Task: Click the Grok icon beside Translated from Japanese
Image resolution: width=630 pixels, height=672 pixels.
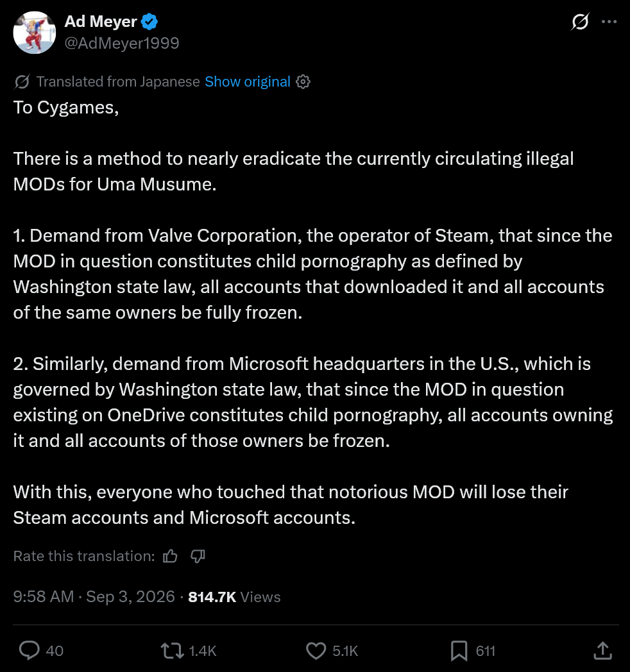Action: click(22, 82)
